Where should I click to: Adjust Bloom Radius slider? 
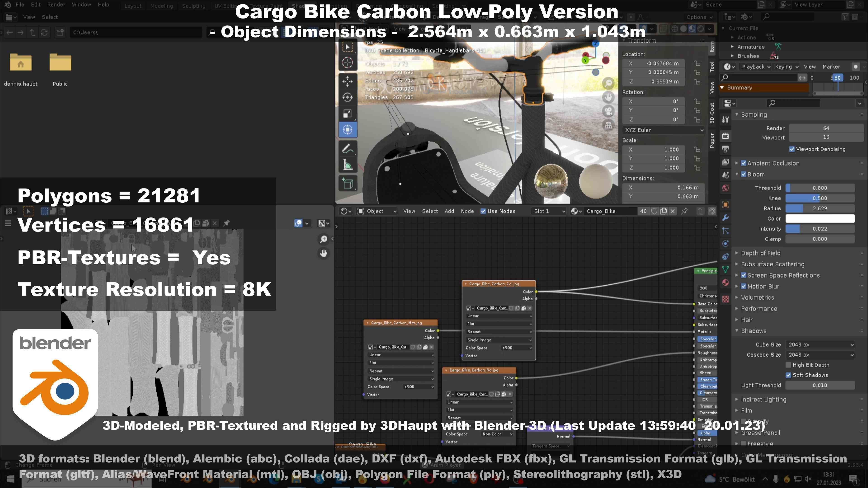[x=820, y=209]
